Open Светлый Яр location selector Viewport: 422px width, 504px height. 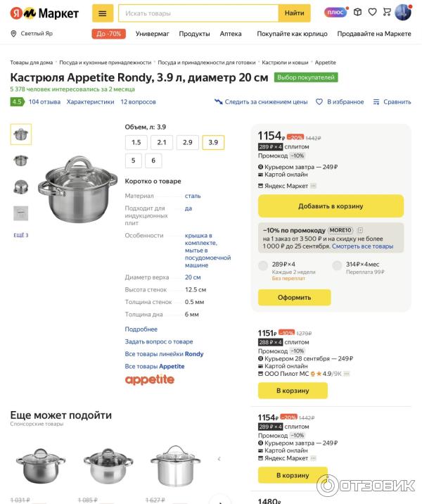pyautogui.click(x=35, y=34)
